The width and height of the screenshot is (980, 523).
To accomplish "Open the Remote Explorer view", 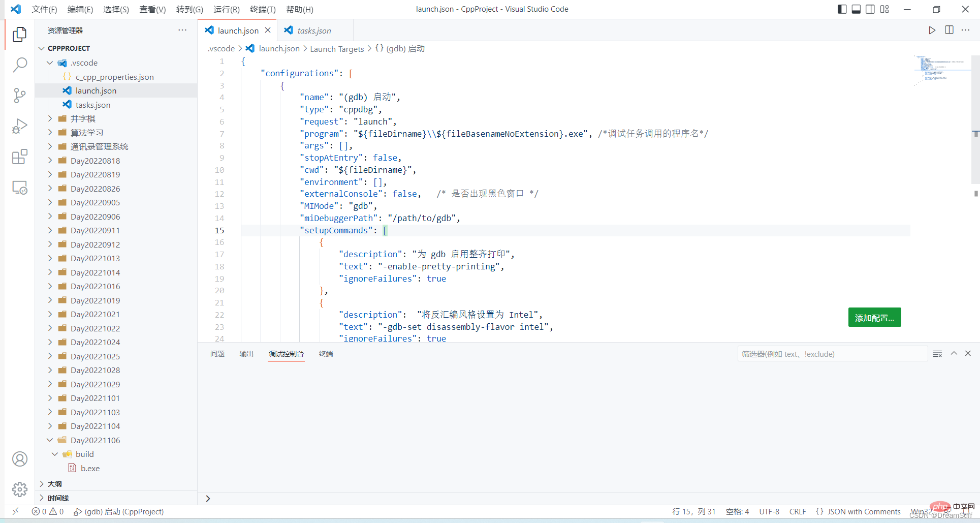I will pos(19,188).
